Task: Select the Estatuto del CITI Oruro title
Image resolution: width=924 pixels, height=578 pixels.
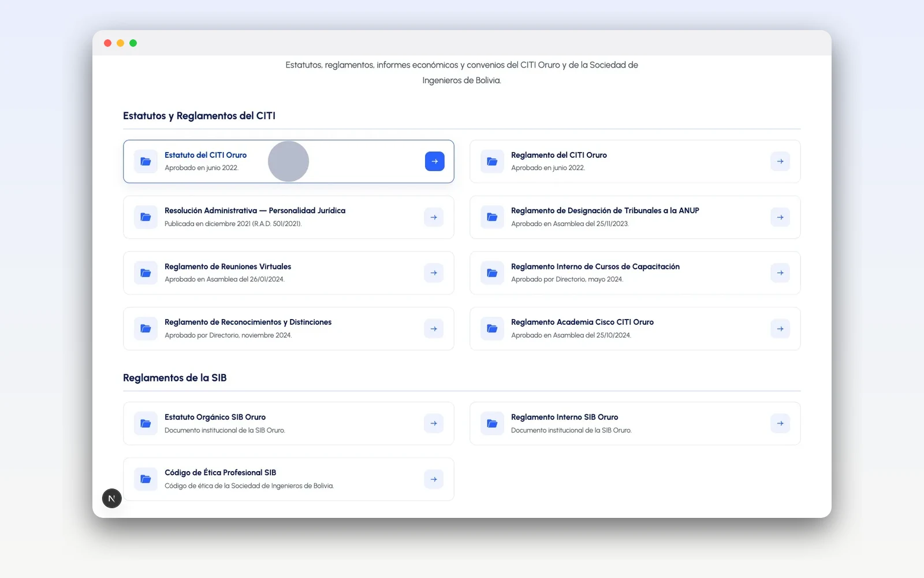Action: (206, 155)
